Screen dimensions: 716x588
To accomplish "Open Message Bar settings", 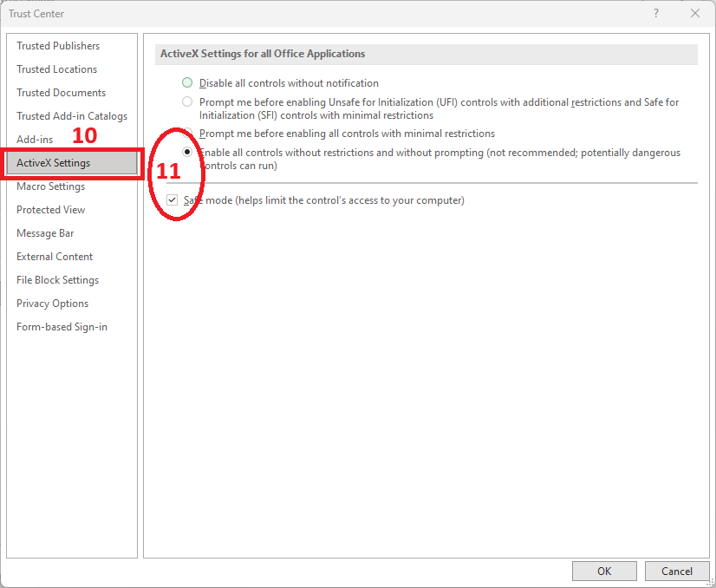I will point(45,233).
